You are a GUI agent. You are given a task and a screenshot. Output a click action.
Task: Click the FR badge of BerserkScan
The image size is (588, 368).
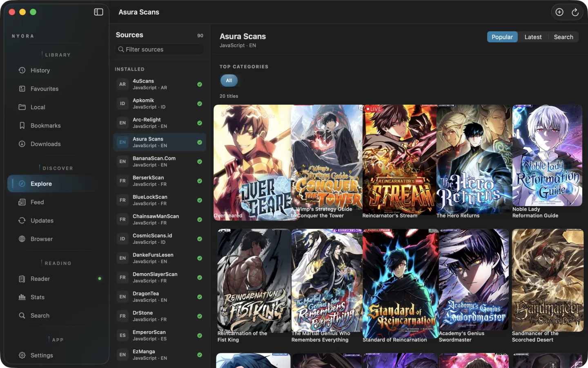point(122,181)
